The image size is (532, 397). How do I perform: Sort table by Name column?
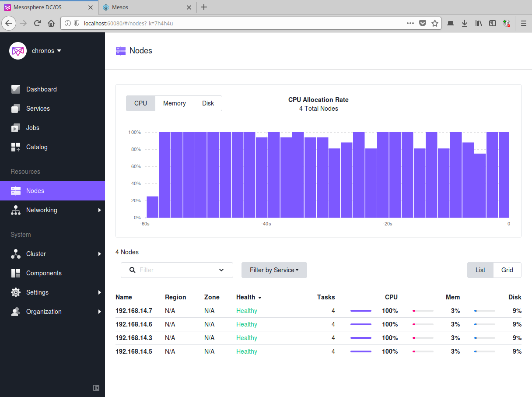124,297
